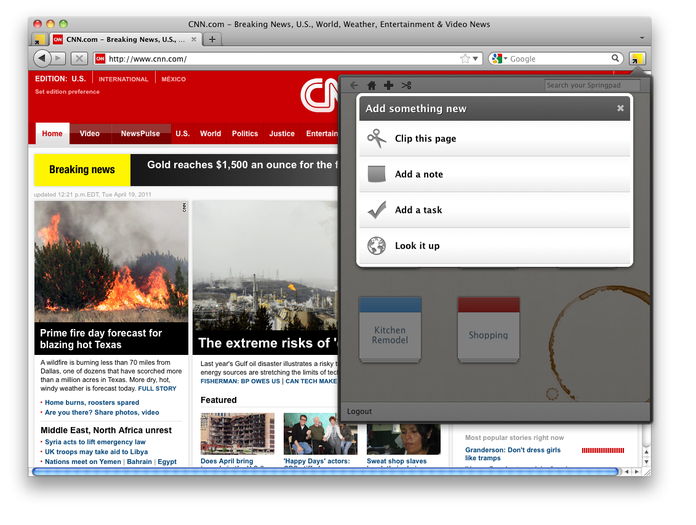The width and height of the screenshot is (696, 525).
Task: Click the search magnifier icon in the Google box
Action: pyautogui.click(x=616, y=59)
